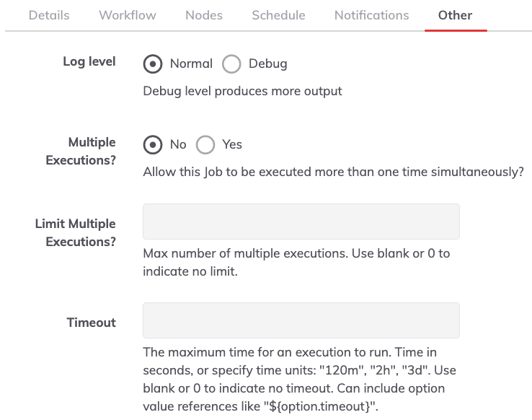Click the Debug text label
Viewport: 532px width, 420px height.
pyautogui.click(x=268, y=64)
